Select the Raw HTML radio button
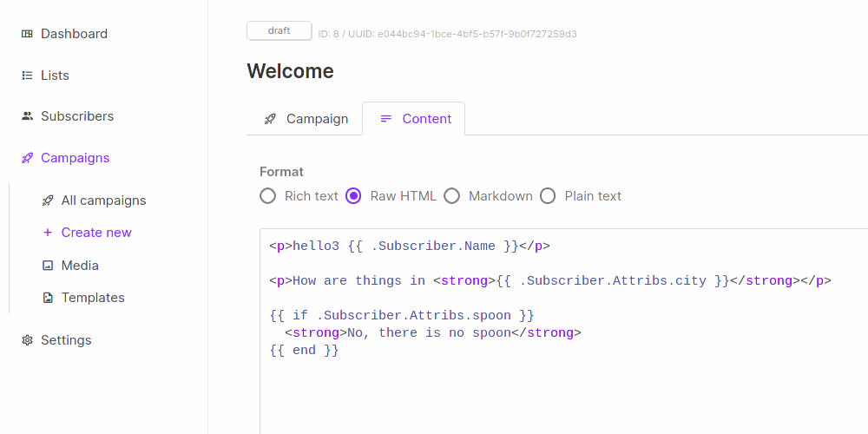868x434 pixels. (x=353, y=196)
